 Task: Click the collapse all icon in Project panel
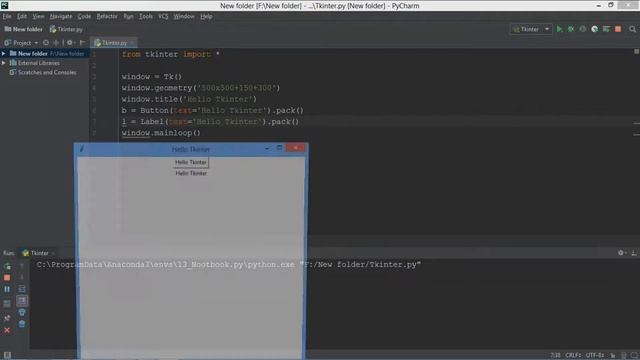coord(56,42)
